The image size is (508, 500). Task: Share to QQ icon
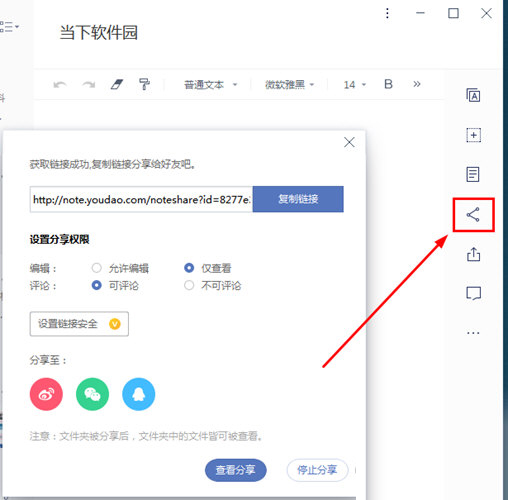pos(139,394)
